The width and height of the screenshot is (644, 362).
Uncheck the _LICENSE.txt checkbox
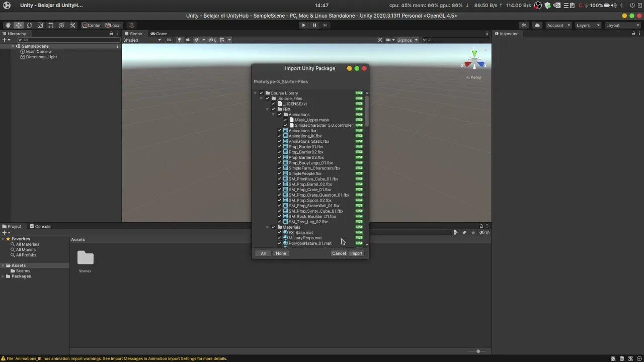273,104
